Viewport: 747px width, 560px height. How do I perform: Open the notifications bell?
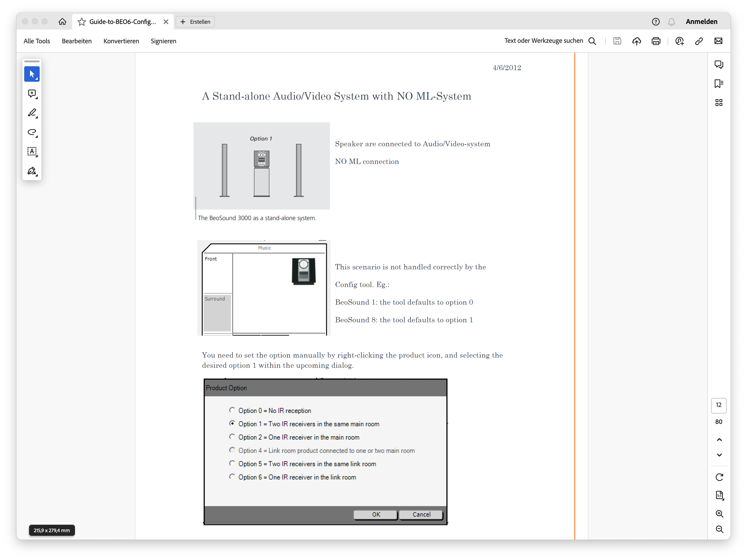tap(671, 22)
